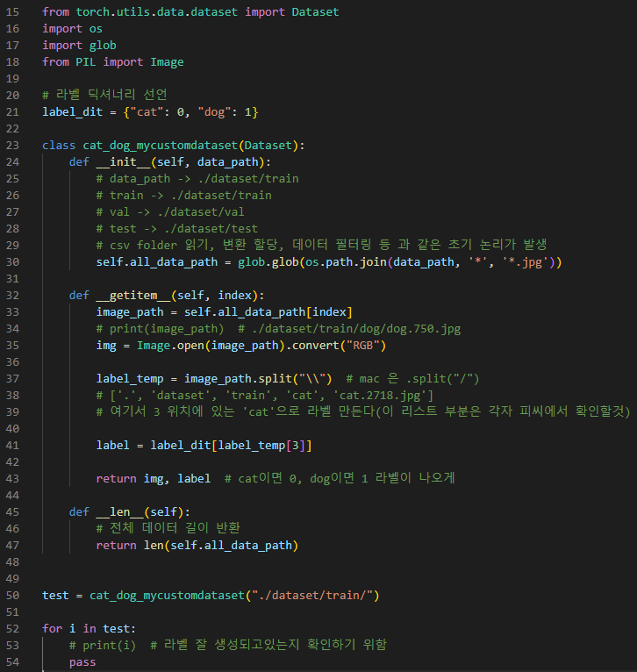The image size is (637, 672).
Task: Click line number 32 in the gutter
Action: click(12, 296)
